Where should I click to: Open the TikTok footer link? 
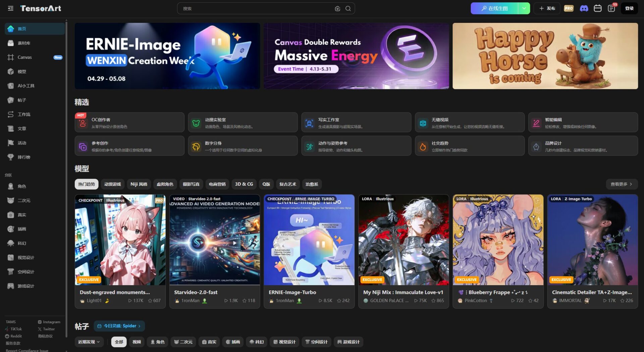pyautogui.click(x=13, y=329)
